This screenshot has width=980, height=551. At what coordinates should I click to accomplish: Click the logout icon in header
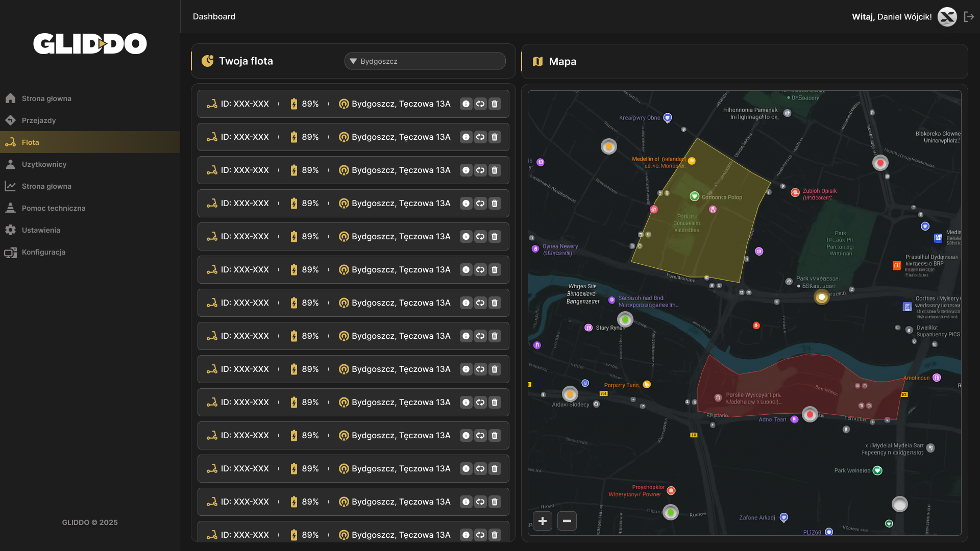[x=969, y=17]
